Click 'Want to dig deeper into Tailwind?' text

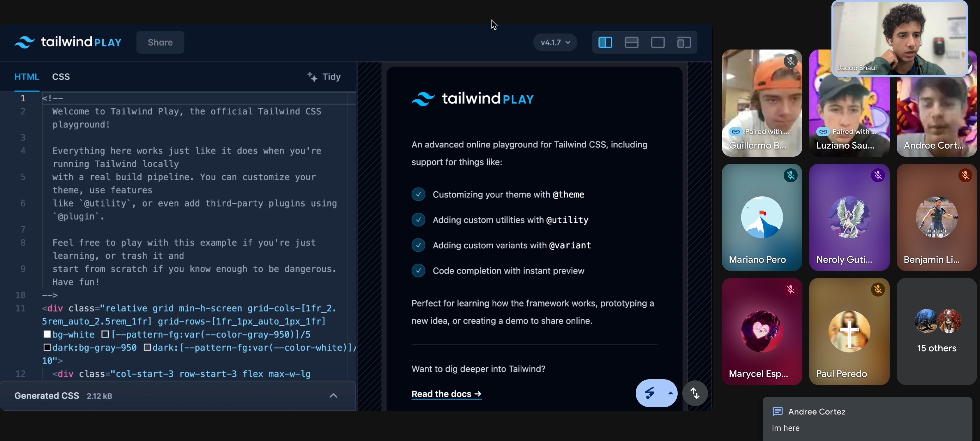[478, 369]
